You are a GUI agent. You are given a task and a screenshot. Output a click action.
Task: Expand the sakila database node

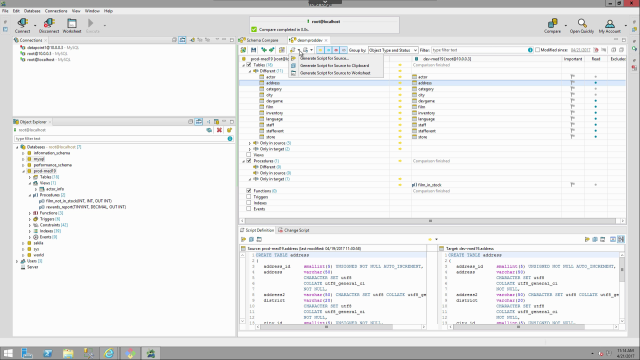coord(23,243)
